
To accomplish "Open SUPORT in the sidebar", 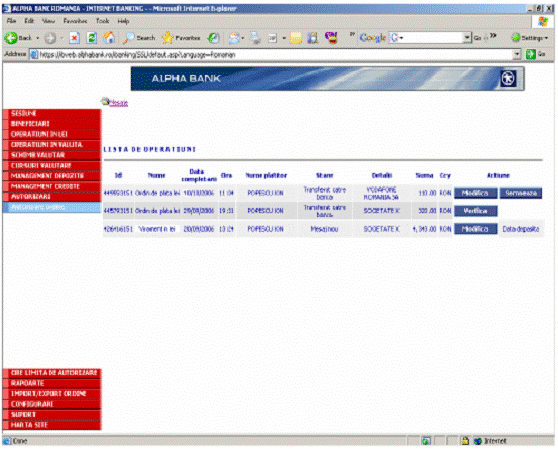I will (52, 415).
